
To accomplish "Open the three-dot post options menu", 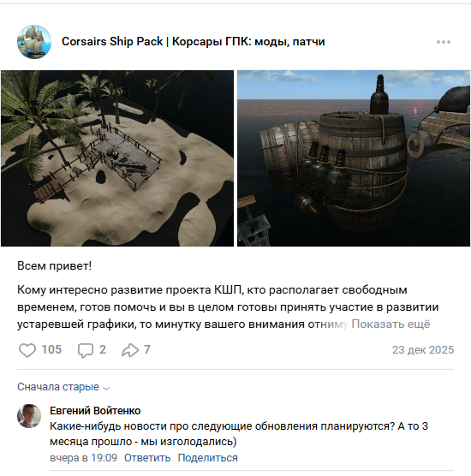I will tap(444, 42).
